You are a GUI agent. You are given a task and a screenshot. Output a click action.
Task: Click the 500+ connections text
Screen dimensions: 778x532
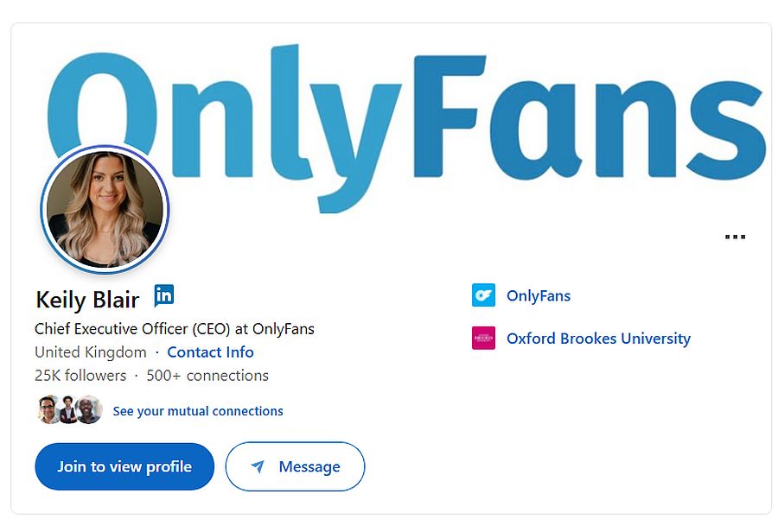pyautogui.click(x=207, y=376)
